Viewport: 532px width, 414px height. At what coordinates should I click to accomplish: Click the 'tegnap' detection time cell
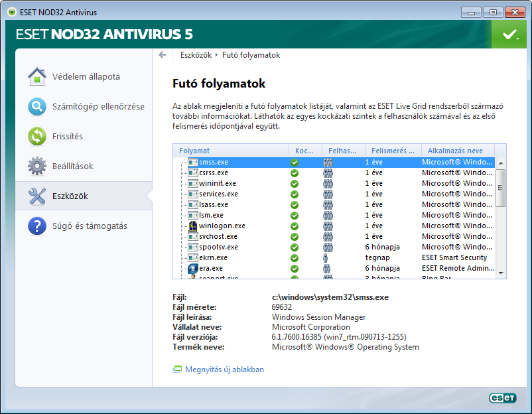(x=377, y=258)
